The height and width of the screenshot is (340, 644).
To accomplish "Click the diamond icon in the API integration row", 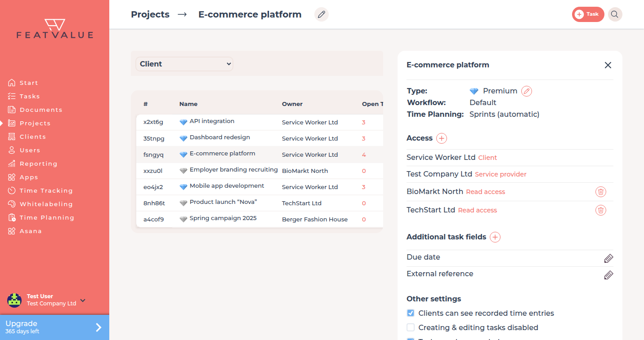I will (x=183, y=122).
